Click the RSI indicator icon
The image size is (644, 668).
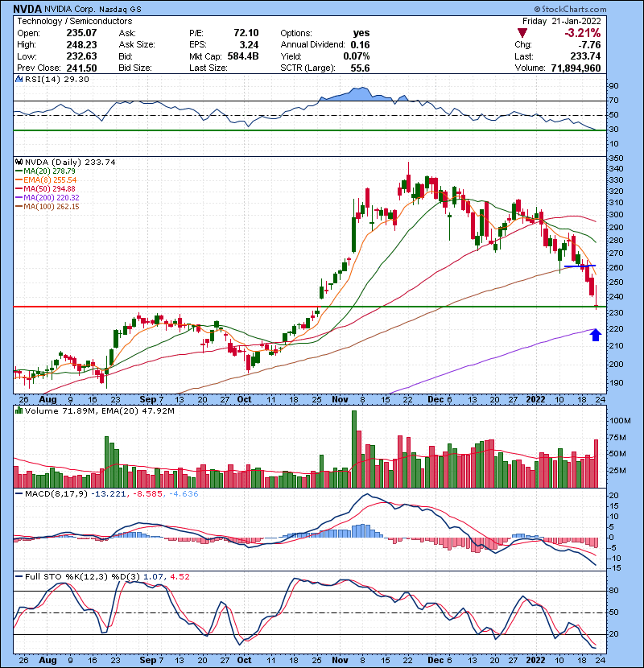(x=19, y=79)
